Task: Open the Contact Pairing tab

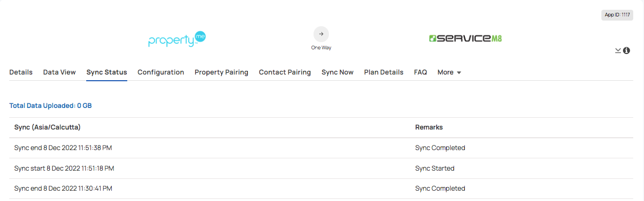Action: 285,72
